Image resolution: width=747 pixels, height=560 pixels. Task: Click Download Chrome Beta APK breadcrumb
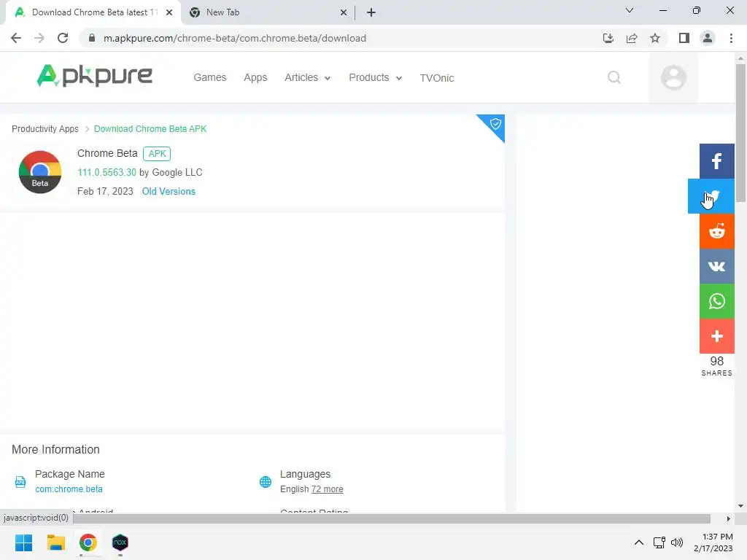coord(150,129)
